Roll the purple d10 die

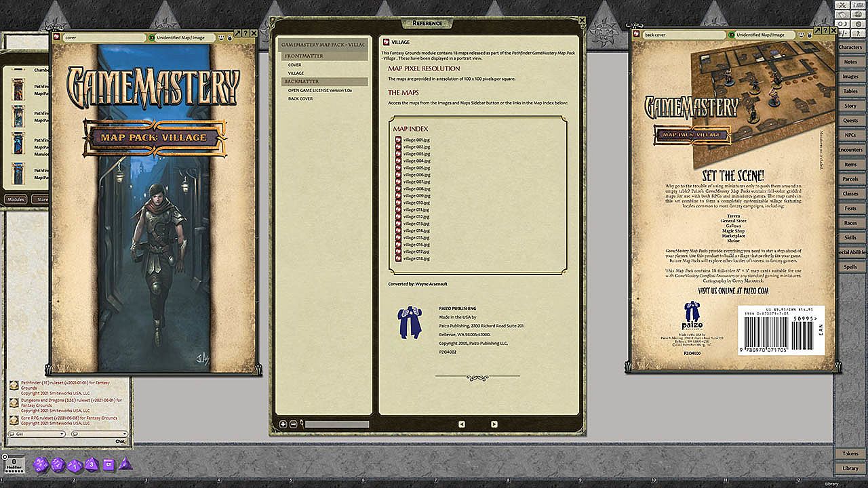75,465
